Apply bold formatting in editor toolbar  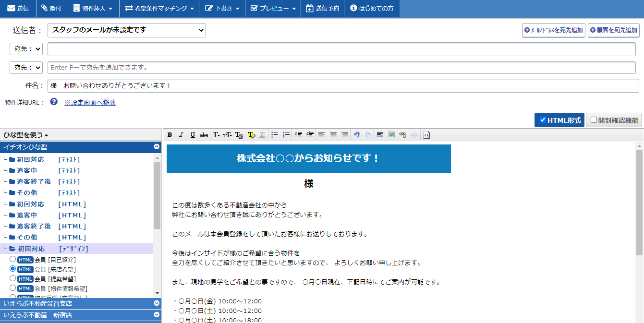[170, 135]
